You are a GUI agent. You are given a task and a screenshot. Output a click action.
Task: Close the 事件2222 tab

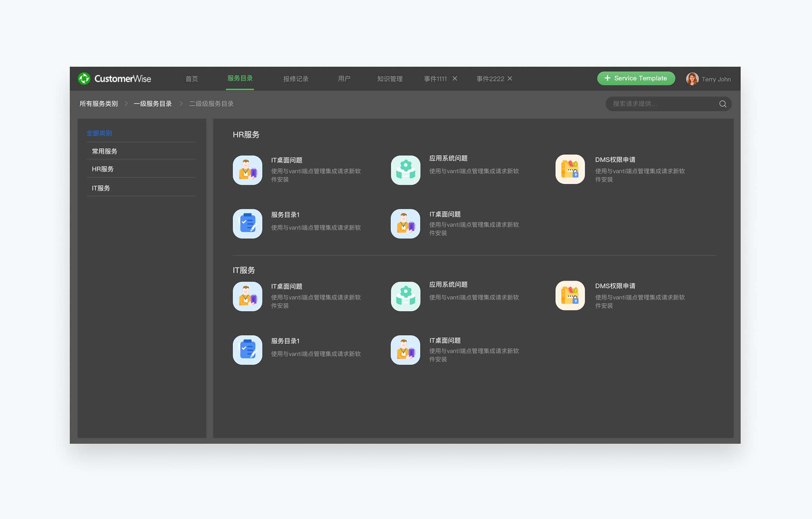(510, 78)
